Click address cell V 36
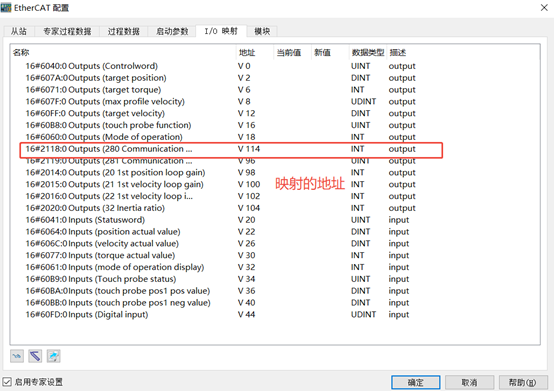The image size is (554, 391). tap(247, 291)
